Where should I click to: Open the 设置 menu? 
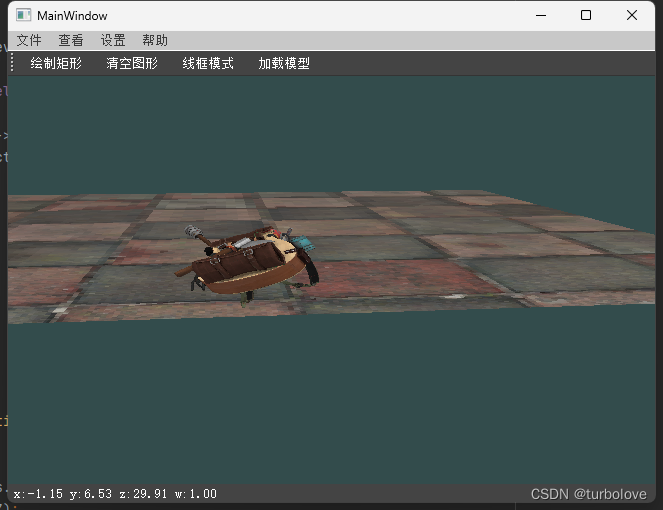click(x=113, y=41)
